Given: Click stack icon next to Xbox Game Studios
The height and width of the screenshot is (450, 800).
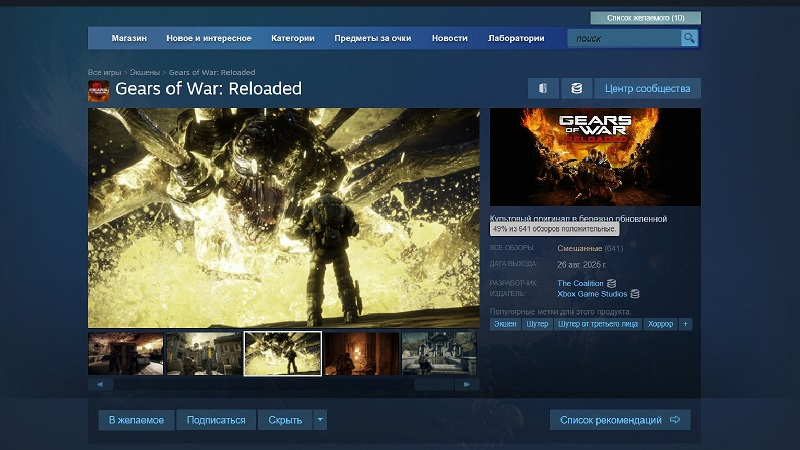Looking at the screenshot, I should (634, 293).
